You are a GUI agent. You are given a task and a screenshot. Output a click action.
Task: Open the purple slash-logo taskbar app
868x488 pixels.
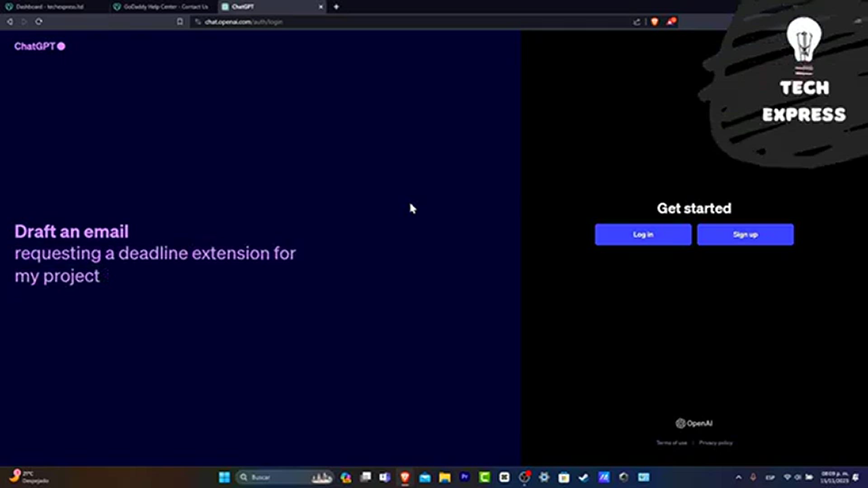(x=604, y=477)
